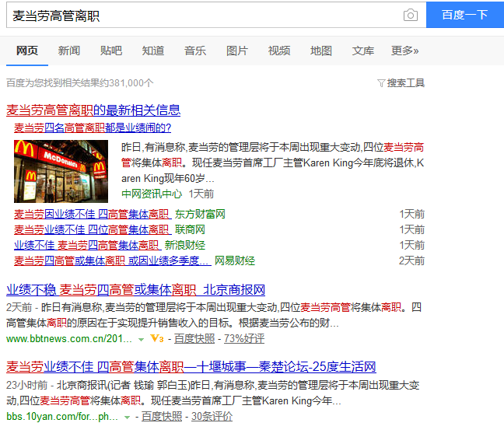Open 麦当劳高管离职的最新相关信息 link
Viewport: 504px width, 423px height.
93,110
